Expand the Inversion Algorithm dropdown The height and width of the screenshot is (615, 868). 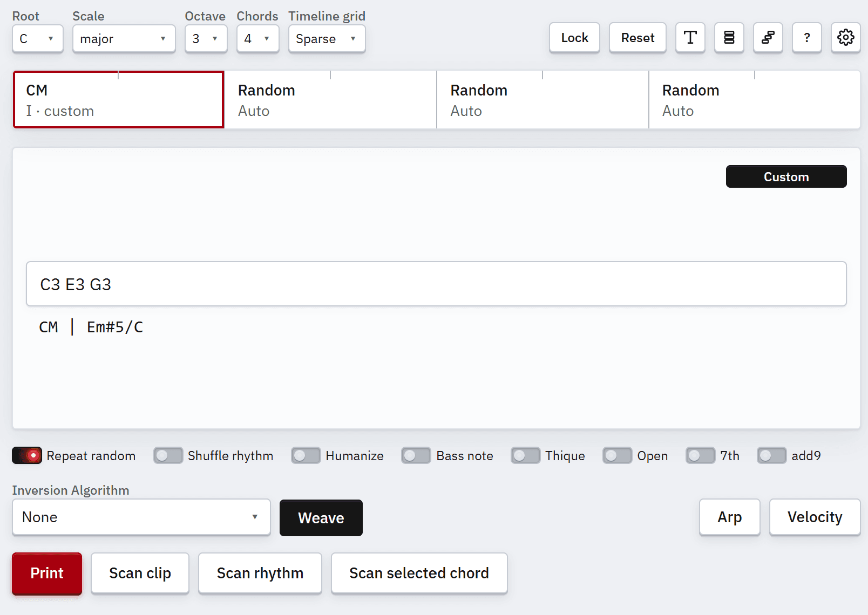click(x=141, y=517)
